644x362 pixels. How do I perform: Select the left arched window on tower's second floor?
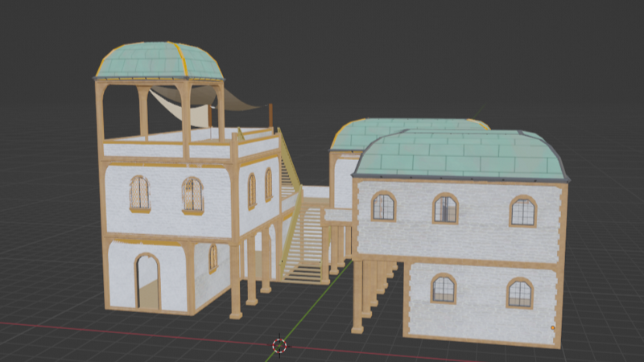(140, 194)
